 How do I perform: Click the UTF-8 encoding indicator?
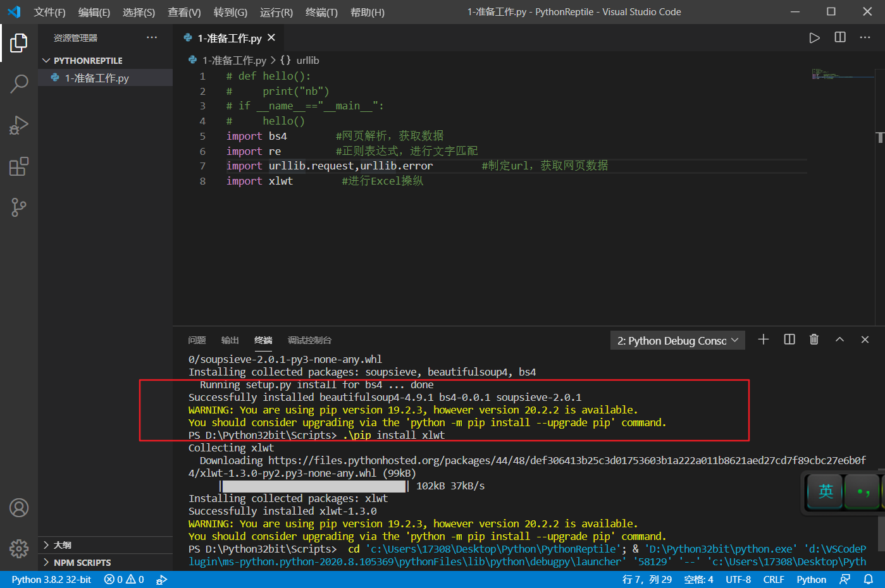(738, 579)
